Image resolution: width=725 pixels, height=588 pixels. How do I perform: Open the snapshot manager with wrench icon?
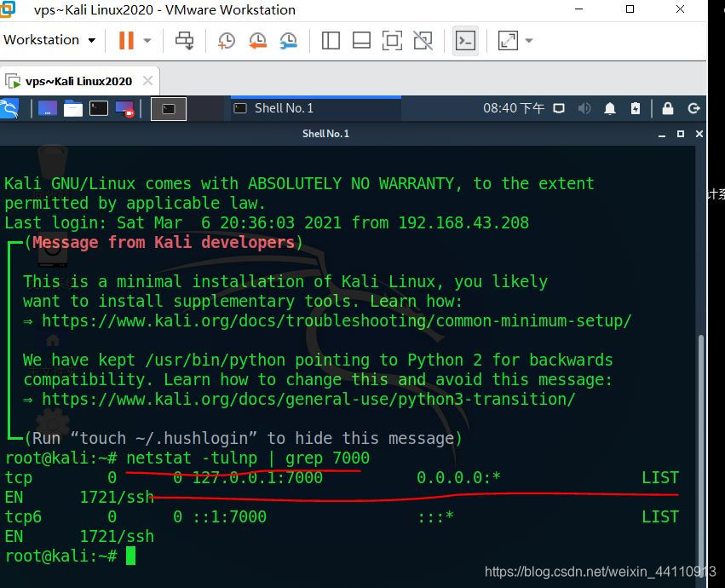coord(289,41)
